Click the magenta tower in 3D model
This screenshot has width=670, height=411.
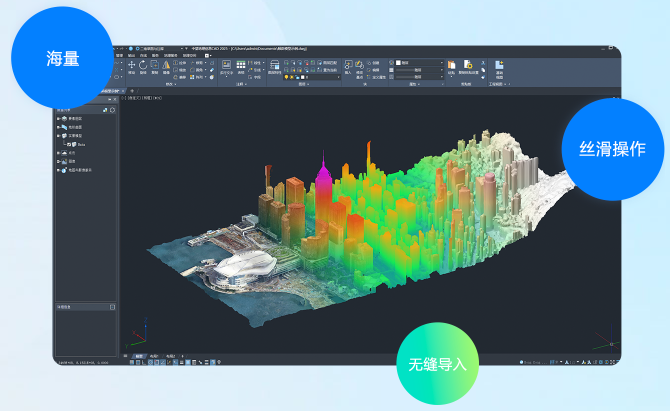click(x=324, y=182)
